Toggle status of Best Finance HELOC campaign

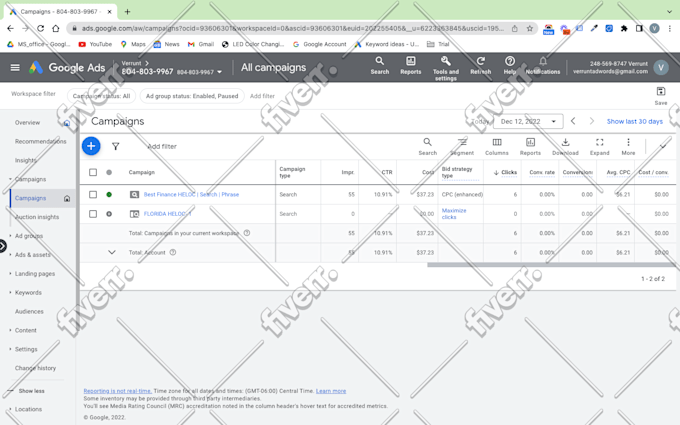109,194
